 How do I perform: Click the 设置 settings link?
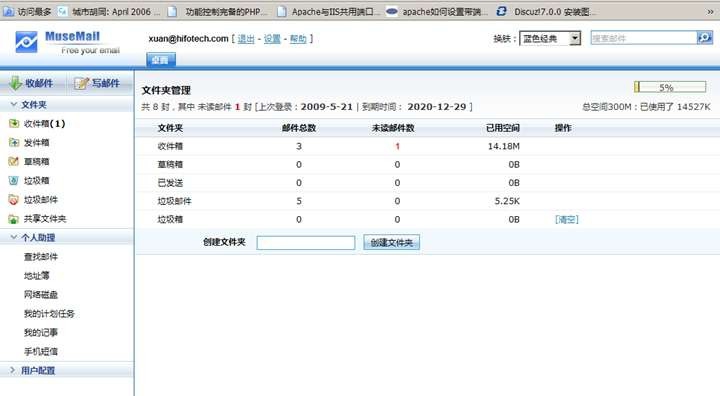(x=272, y=39)
